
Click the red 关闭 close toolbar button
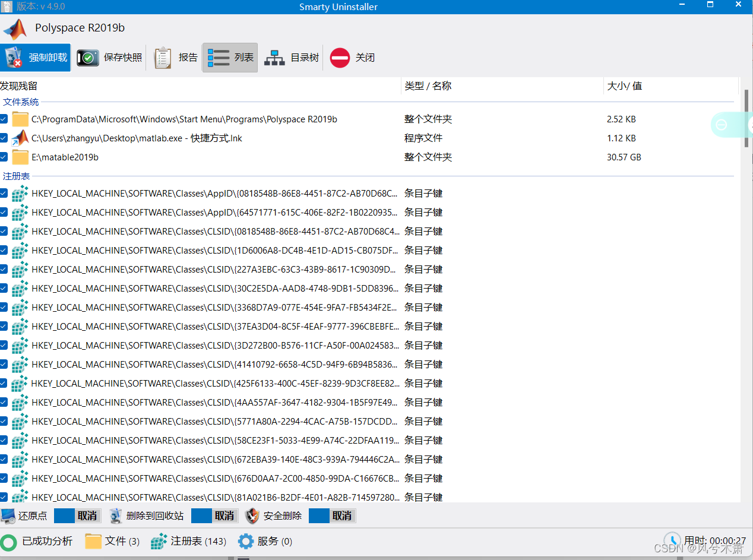point(352,58)
